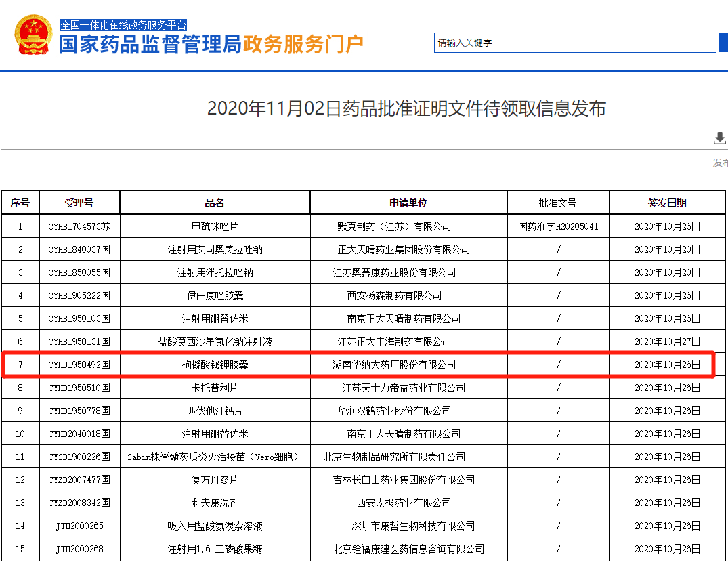728x561 pixels.
Task: Click the 序号 column header
Action: click(20, 203)
